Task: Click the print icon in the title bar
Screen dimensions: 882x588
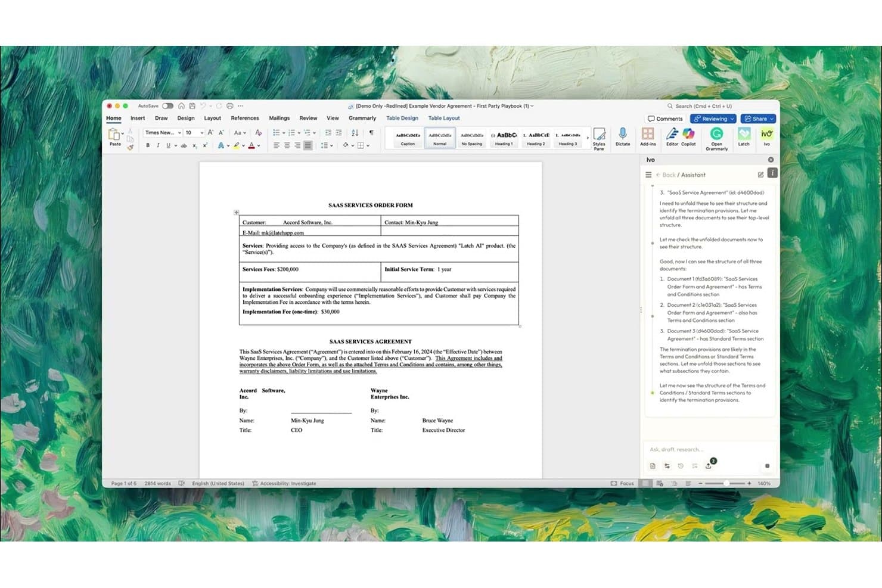Action: pyautogui.click(x=230, y=106)
